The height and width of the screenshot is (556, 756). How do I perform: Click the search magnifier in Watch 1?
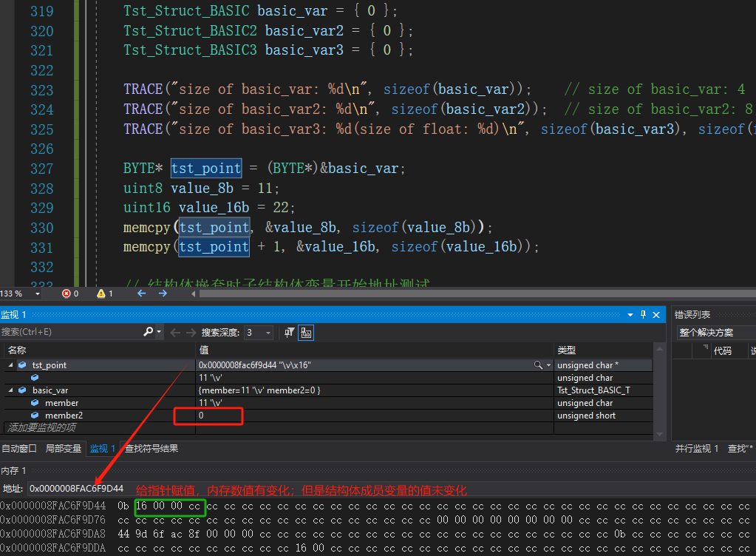point(148,332)
